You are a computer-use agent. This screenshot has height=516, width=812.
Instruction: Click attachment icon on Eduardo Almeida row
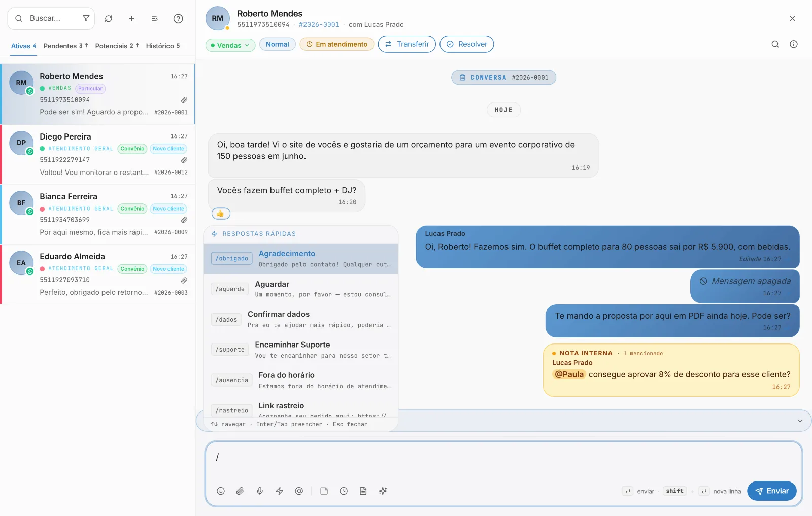(184, 280)
